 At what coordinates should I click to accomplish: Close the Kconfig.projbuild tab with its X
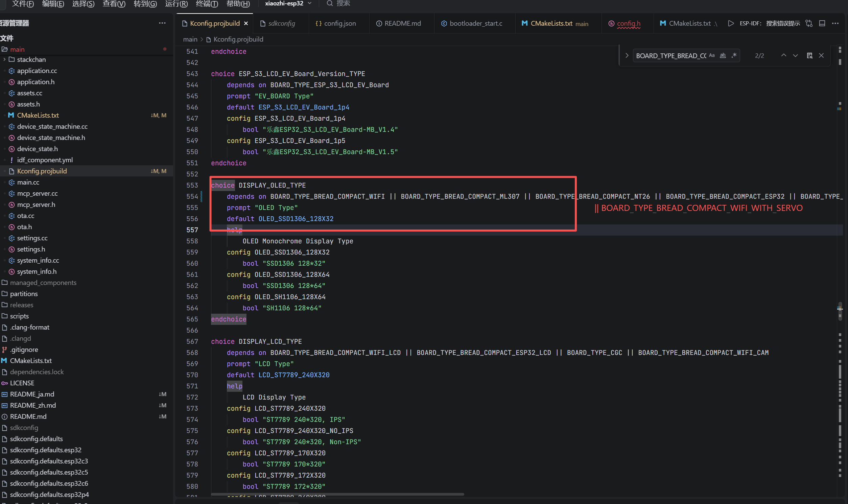[246, 23]
